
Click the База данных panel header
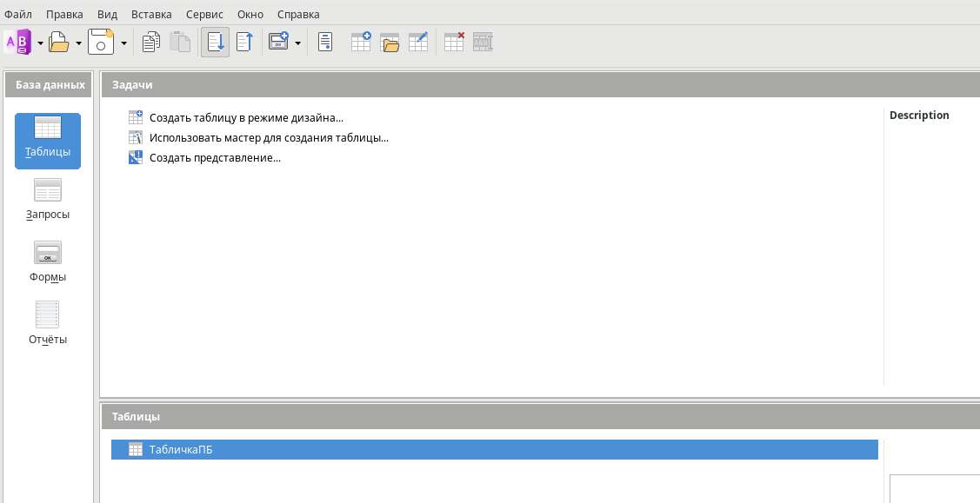(48, 84)
